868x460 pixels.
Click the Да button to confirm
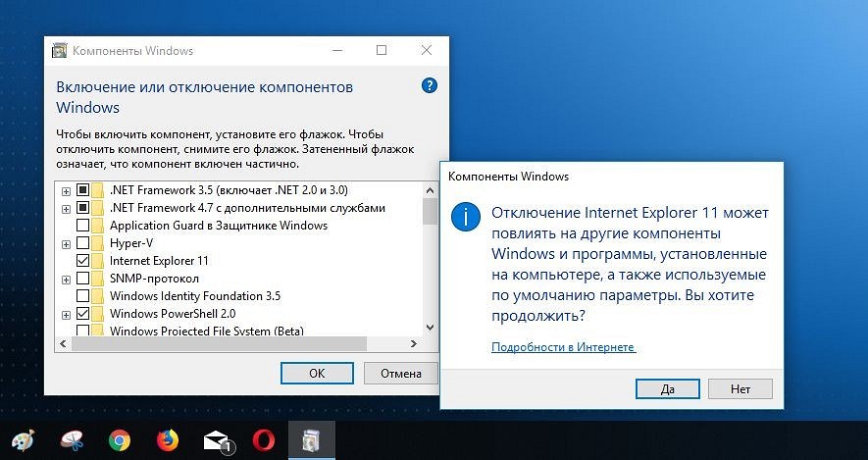click(668, 389)
